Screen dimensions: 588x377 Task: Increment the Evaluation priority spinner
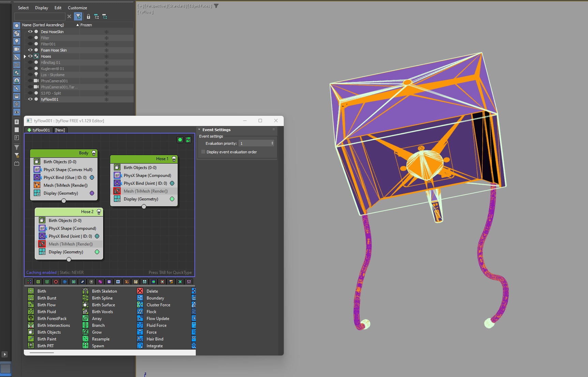(x=272, y=142)
